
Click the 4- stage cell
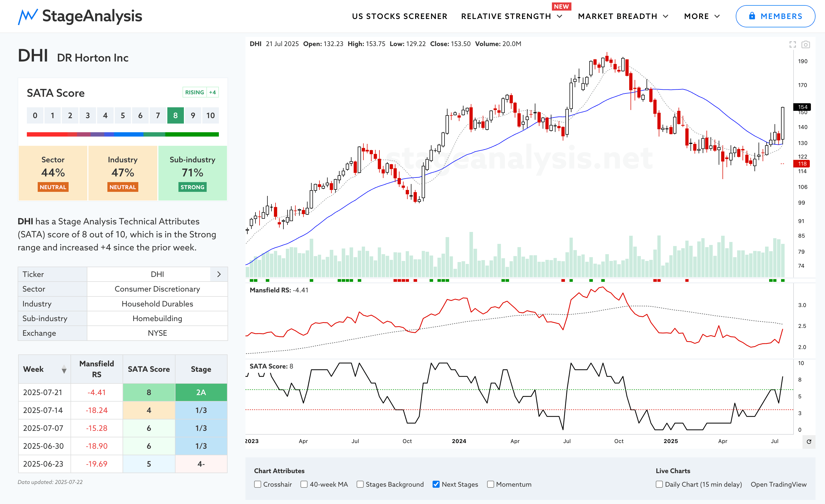201,464
